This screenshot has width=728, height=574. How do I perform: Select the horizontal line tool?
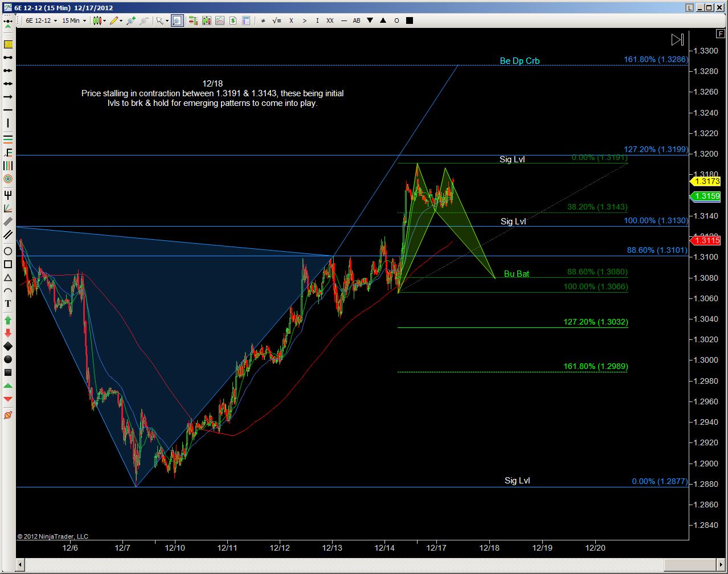[x=8, y=110]
